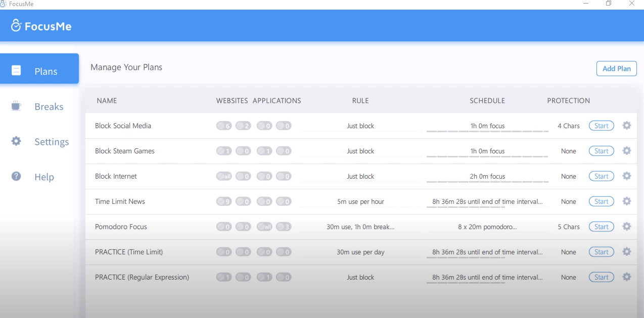Click the "30m use, 1h 0m break..." rule
Image resolution: width=644 pixels, height=318 pixels.
pos(360,227)
